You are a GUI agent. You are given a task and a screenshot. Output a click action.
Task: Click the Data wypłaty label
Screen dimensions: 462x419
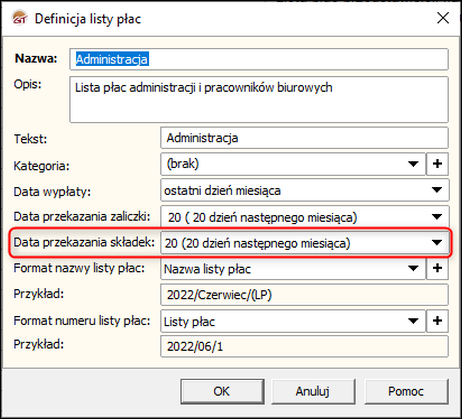(52, 192)
